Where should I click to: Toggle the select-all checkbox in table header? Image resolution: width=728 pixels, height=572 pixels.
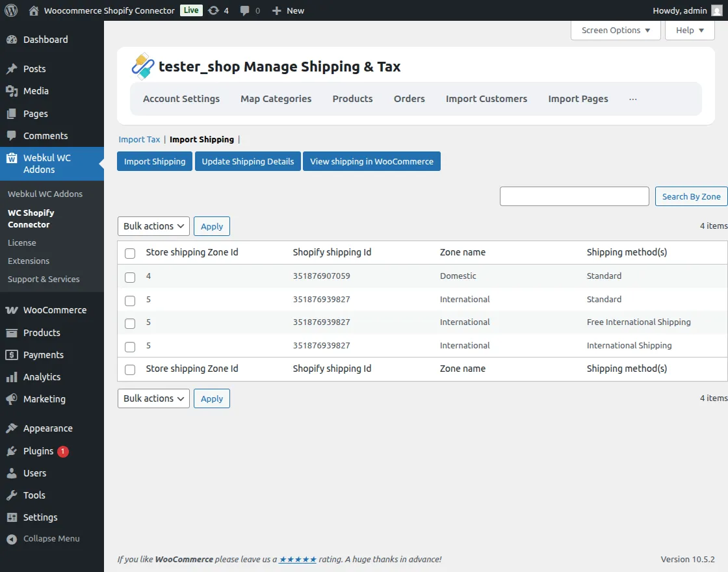pos(130,253)
